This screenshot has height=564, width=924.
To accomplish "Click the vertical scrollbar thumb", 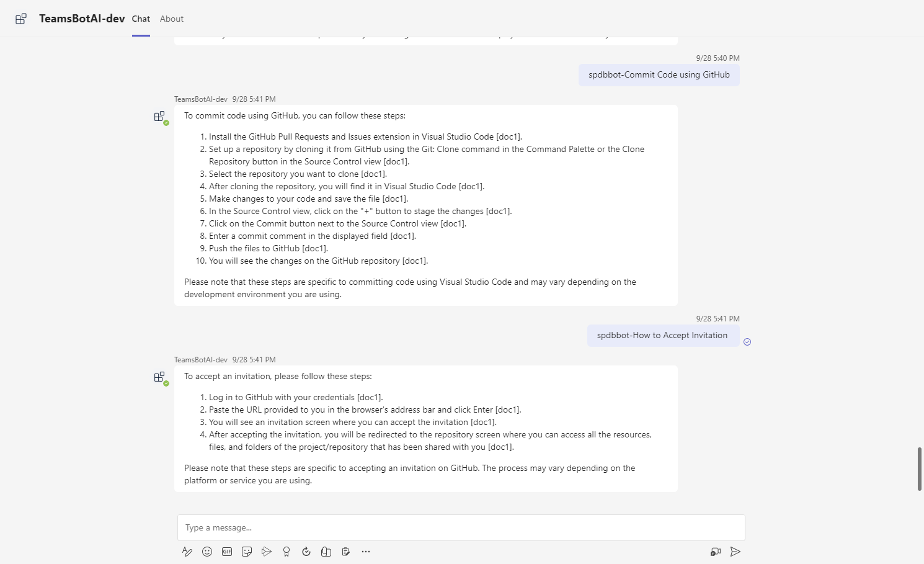I will [x=920, y=468].
